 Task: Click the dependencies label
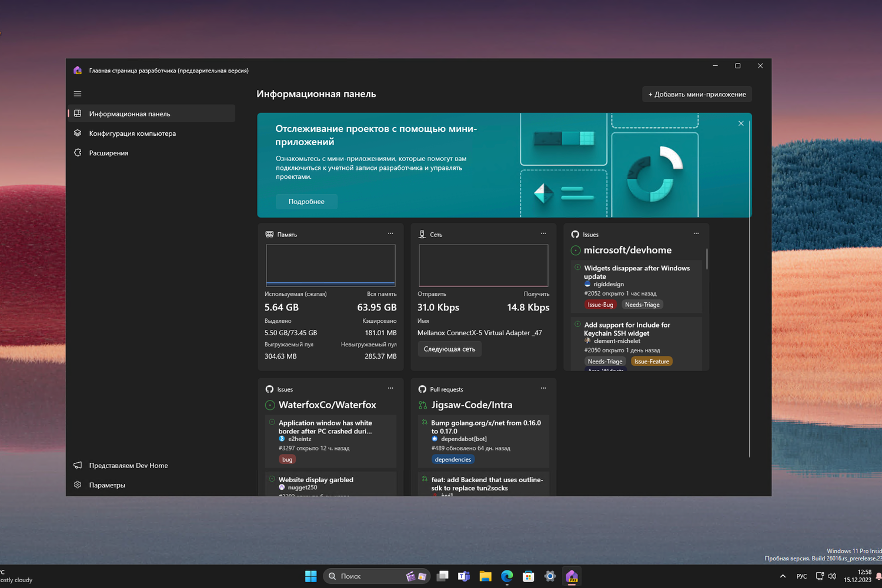click(453, 460)
